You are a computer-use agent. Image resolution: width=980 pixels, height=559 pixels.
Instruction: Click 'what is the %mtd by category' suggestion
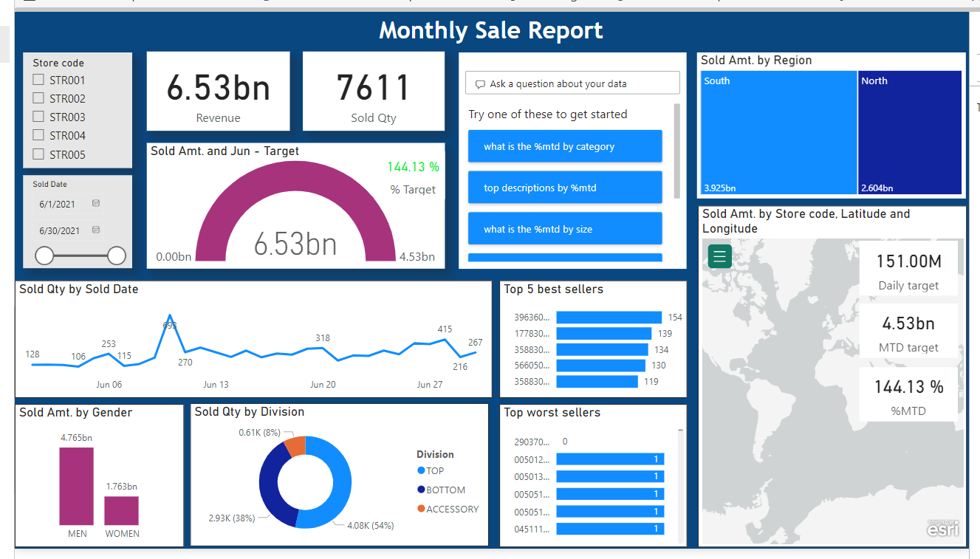pos(565,146)
